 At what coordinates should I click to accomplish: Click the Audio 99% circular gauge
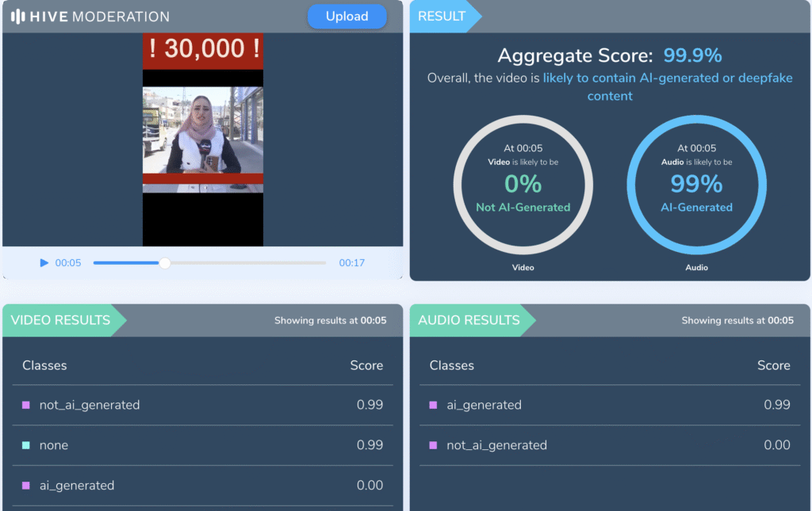pyautogui.click(x=696, y=185)
